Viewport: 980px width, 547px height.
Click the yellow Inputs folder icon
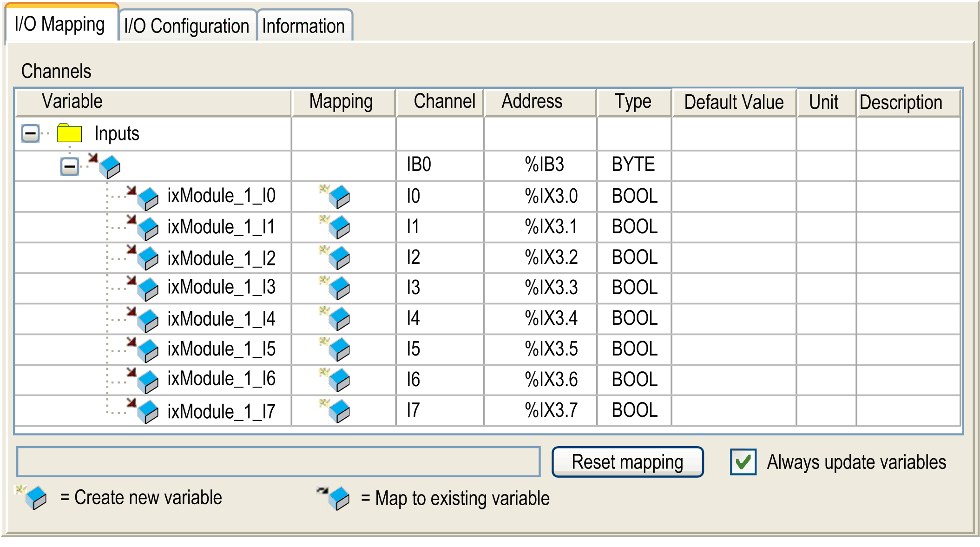pyautogui.click(x=69, y=133)
